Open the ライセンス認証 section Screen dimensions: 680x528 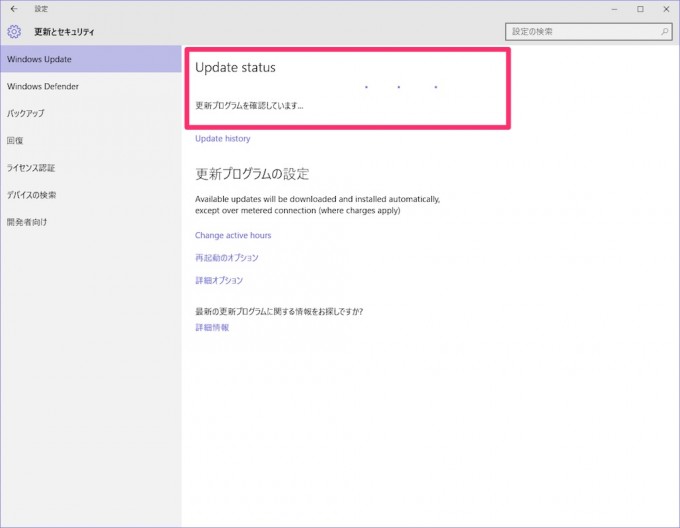tap(91, 168)
